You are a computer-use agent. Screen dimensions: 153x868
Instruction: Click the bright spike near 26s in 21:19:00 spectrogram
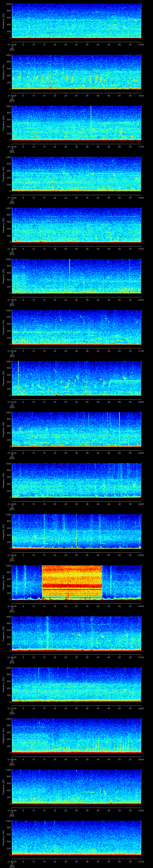pos(70,275)
